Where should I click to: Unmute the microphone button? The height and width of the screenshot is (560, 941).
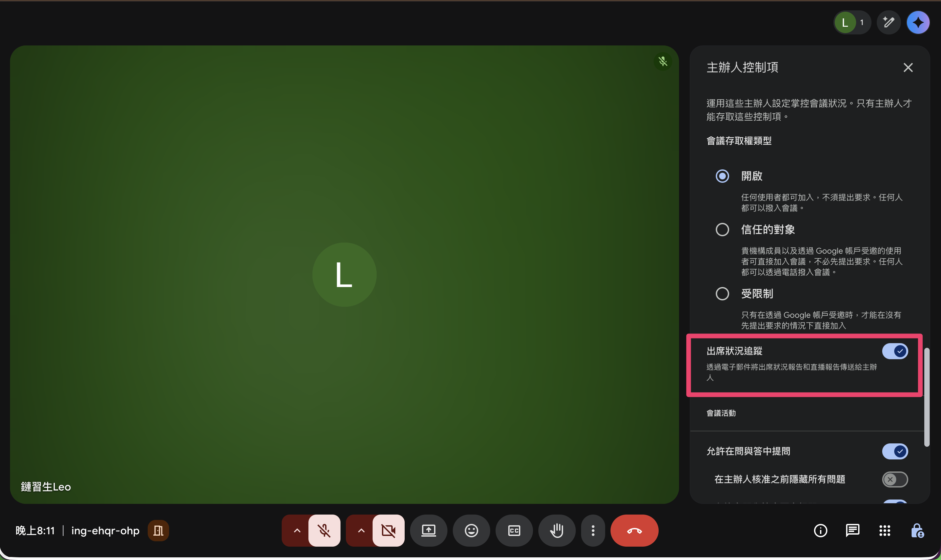(x=324, y=531)
